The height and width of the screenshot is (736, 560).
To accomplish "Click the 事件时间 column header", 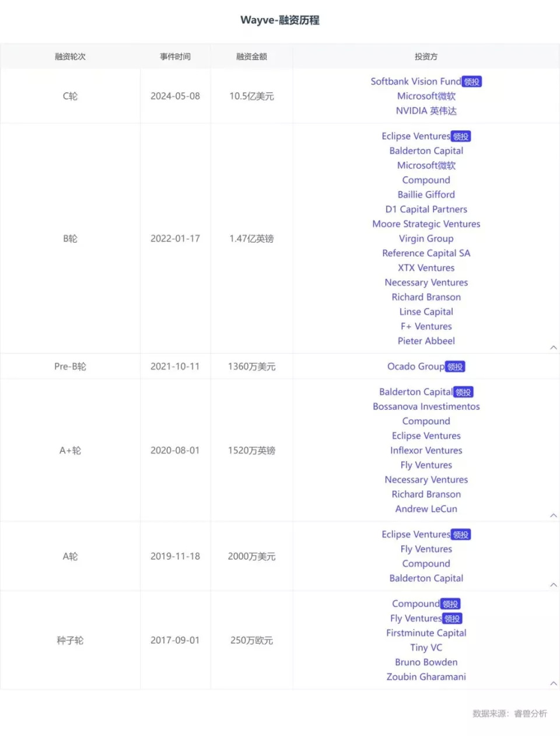I will tap(175, 57).
